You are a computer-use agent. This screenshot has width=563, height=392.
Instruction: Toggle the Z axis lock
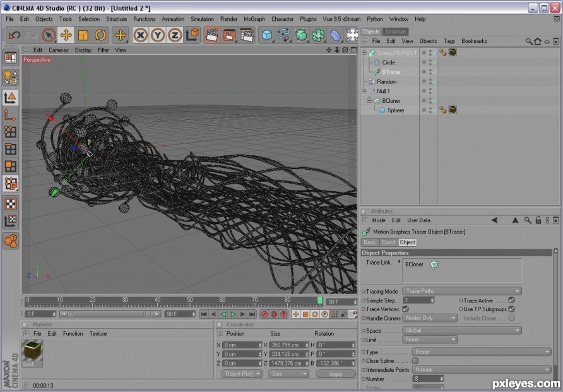(x=174, y=35)
